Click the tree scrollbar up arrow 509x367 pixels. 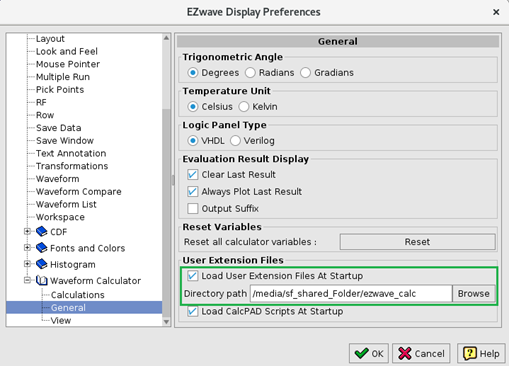coord(166,38)
